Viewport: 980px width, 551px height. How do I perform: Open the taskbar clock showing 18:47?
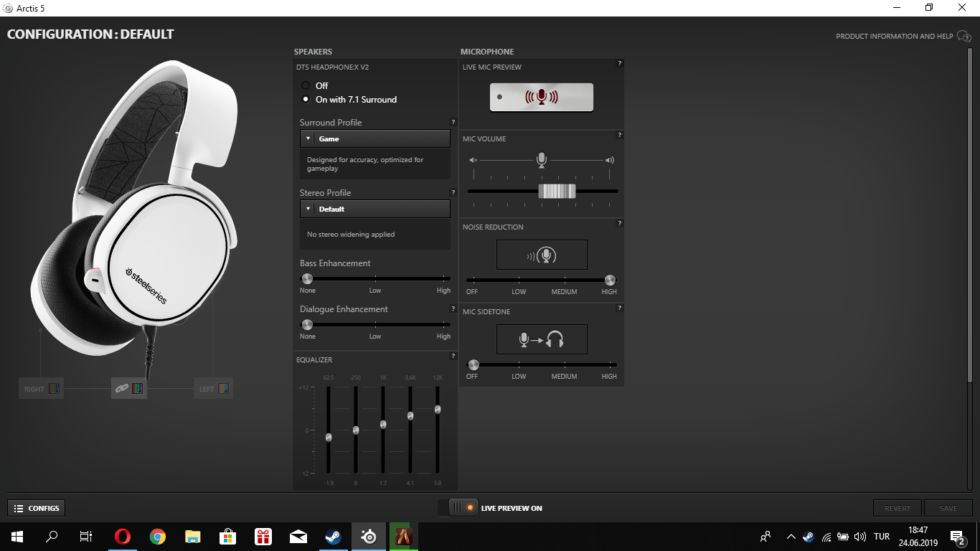tap(918, 537)
